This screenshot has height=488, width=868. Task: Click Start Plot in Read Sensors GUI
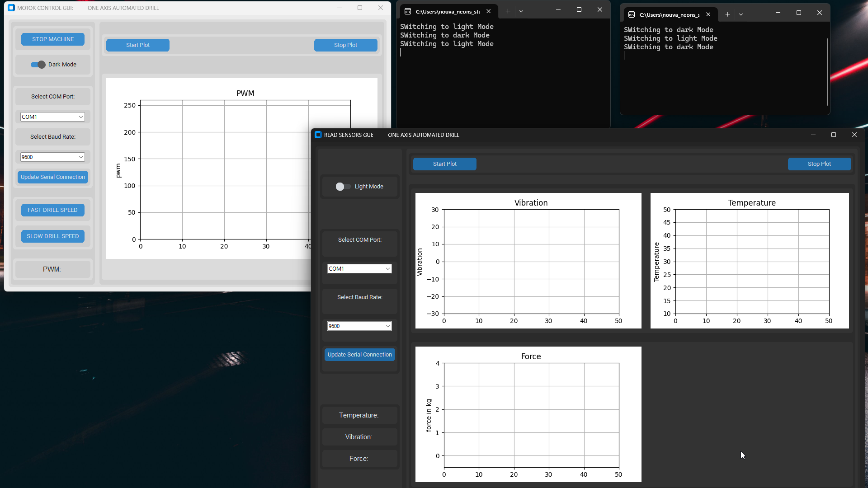click(444, 164)
